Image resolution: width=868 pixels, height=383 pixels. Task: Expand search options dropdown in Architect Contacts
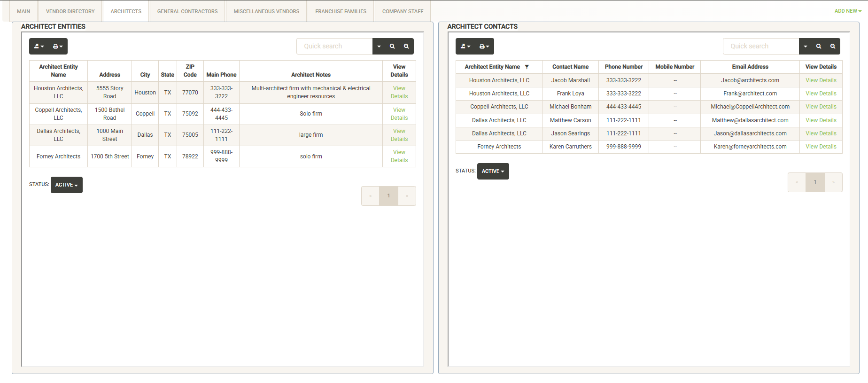(x=806, y=47)
